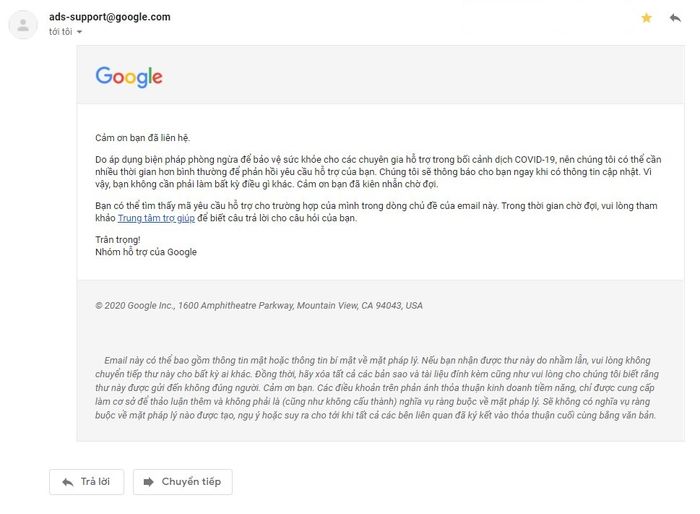
Task: Click reply arrow icon inside 'Trả lời' button
Action: [68, 482]
